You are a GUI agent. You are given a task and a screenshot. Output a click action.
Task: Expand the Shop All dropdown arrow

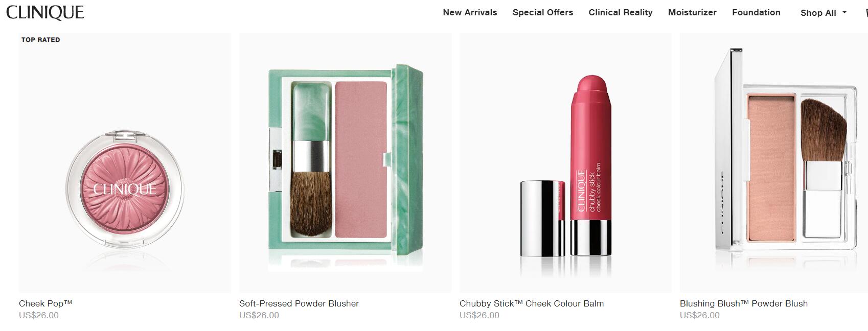(x=844, y=12)
